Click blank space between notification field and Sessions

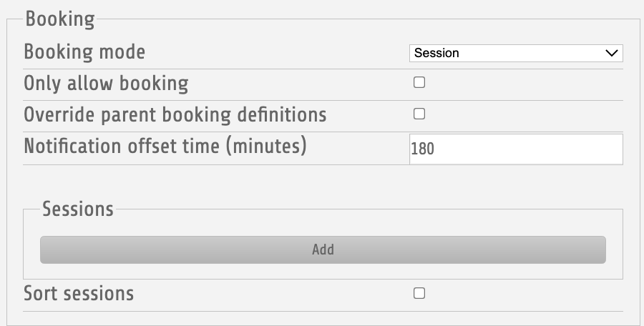pos(323,183)
